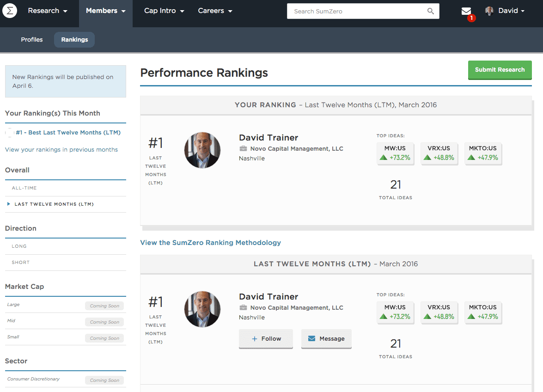Click the +73.2% MW:US idea in LTM card
Screen dimensions: 543x392
(395, 312)
